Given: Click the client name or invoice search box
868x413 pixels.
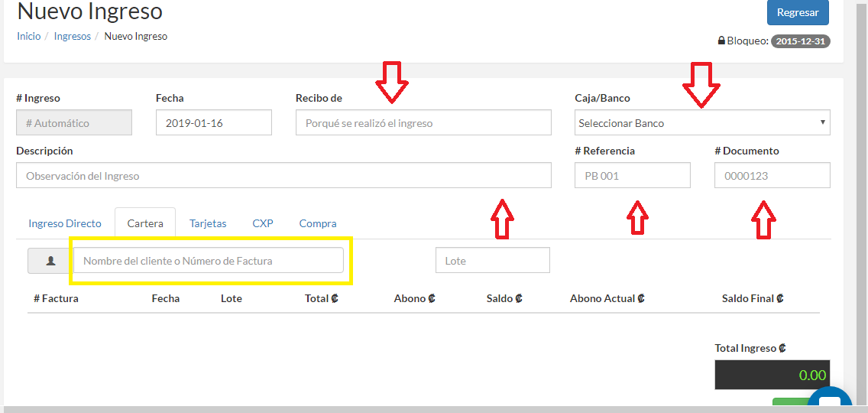Looking at the screenshot, I should (209, 261).
